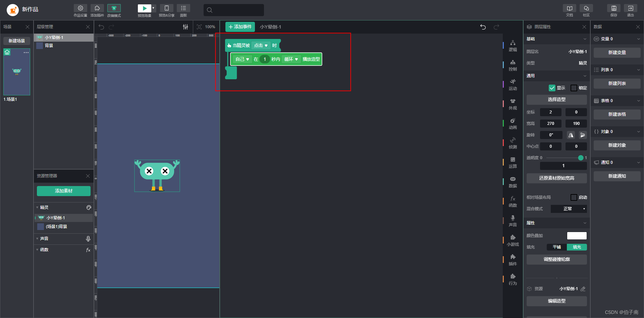The width and height of the screenshot is (644, 318).
Task: Open 小游戏 mini-game block category
Action: [513, 240]
